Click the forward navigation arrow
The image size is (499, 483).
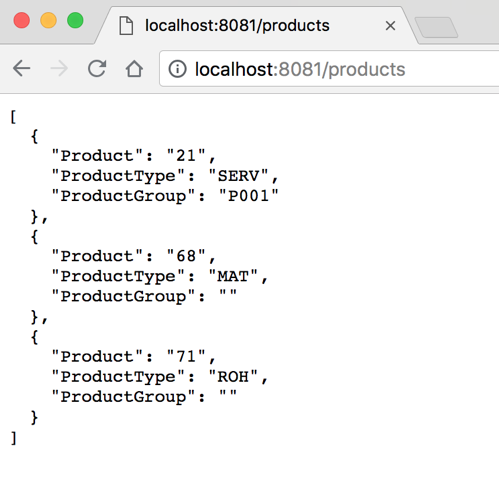tap(59, 69)
